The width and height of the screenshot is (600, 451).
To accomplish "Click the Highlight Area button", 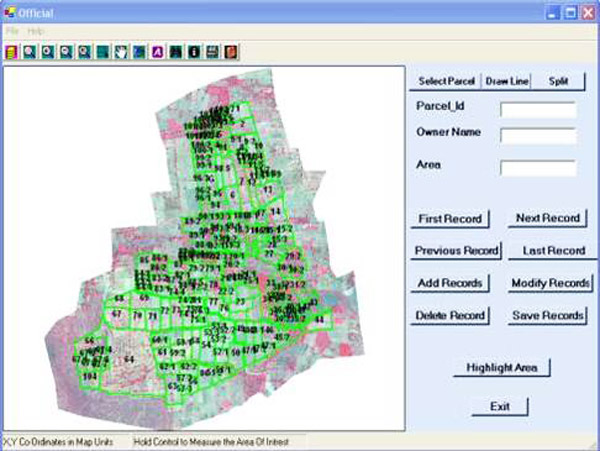I will pos(502,368).
